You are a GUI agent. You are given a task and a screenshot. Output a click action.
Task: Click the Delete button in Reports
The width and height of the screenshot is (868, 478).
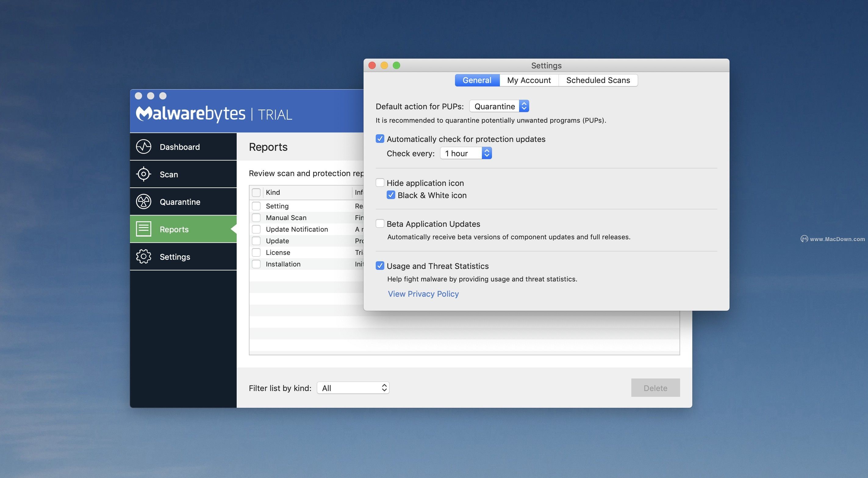pyautogui.click(x=655, y=388)
